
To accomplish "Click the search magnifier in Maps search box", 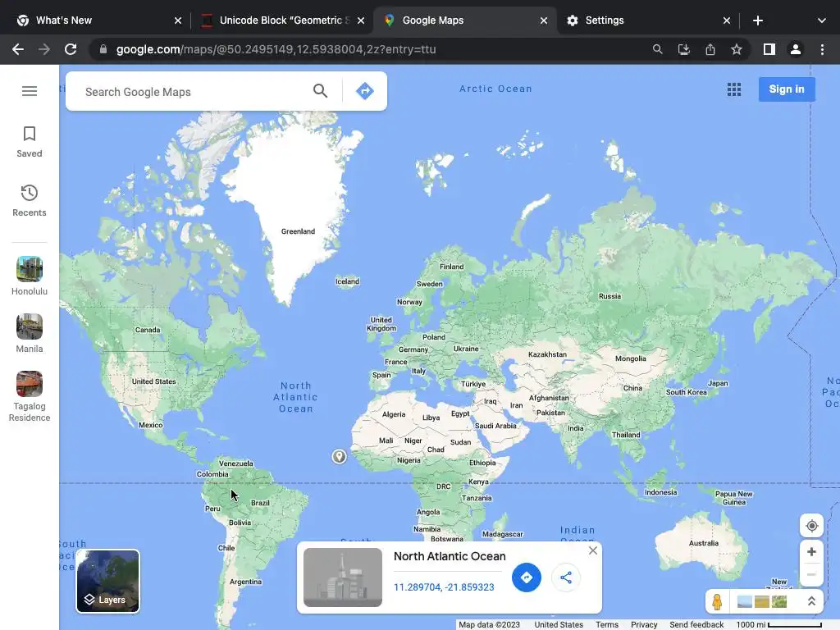I will pyautogui.click(x=321, y=91).
